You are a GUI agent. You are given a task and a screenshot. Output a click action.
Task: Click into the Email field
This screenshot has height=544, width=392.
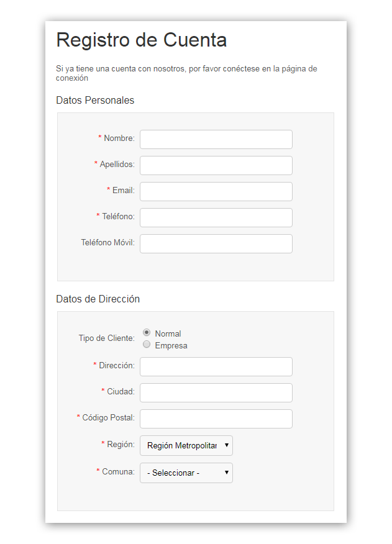point(216,191)
